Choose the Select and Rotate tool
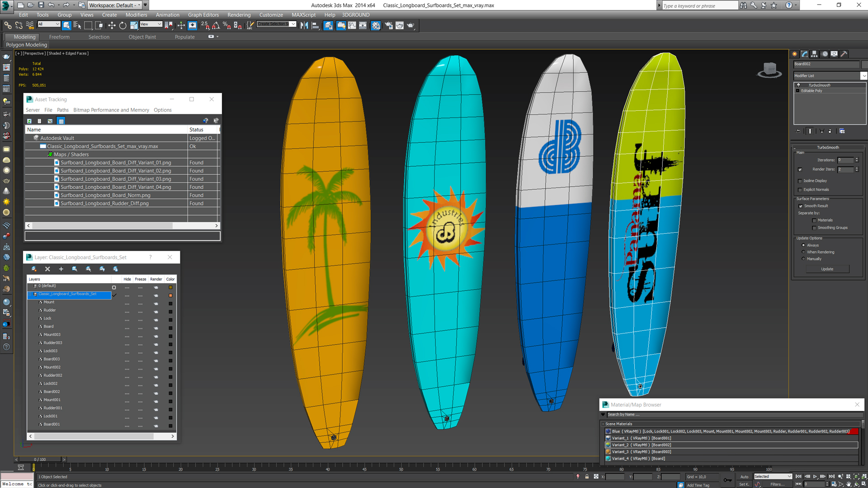Screen dimensions: 868x488 pyautogui.click(x=123, y=25)
